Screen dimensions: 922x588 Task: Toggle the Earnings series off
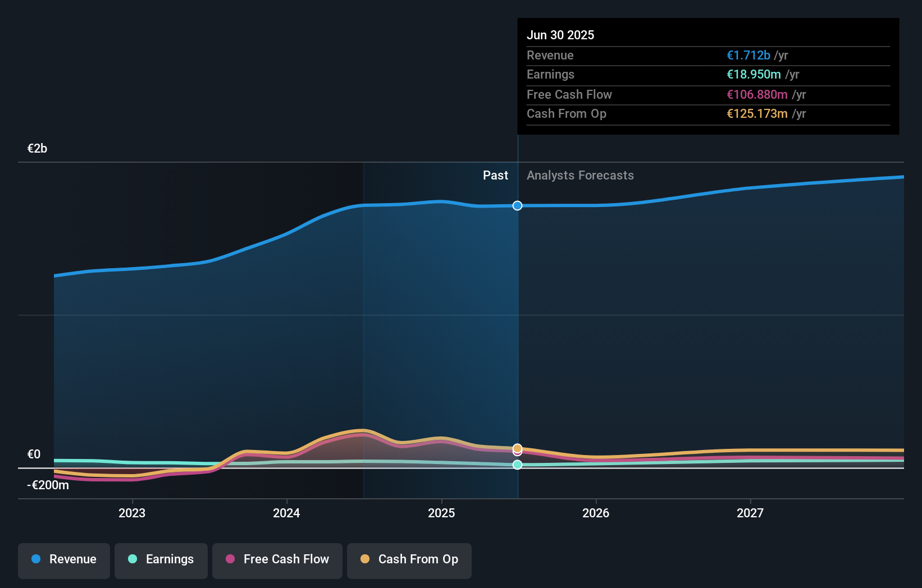coord(161,561)
